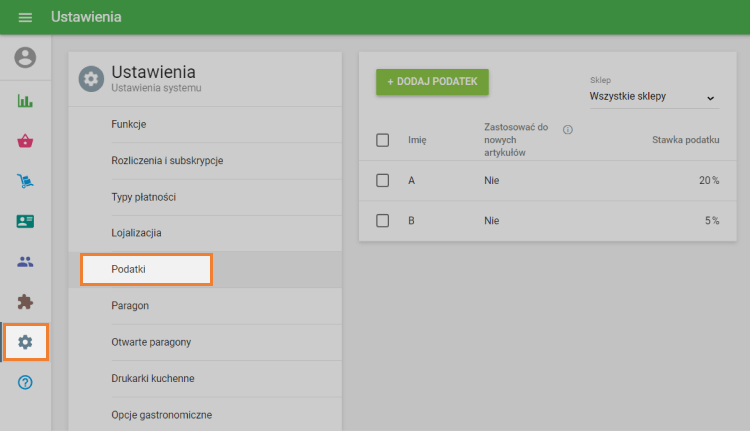Screen dimensions: 750x431
Task: Check the box for tax A
Action: tap(382, 180)
